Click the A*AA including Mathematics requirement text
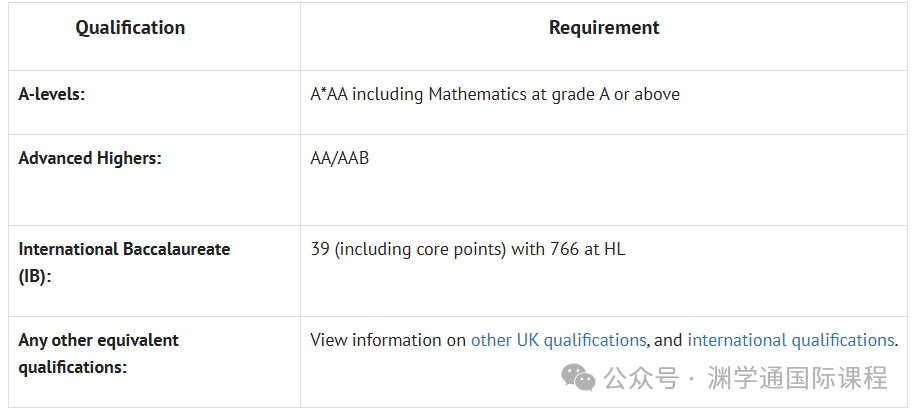This screenshot has height=415, width=917. pyautogui.click(x=495, y=94)
